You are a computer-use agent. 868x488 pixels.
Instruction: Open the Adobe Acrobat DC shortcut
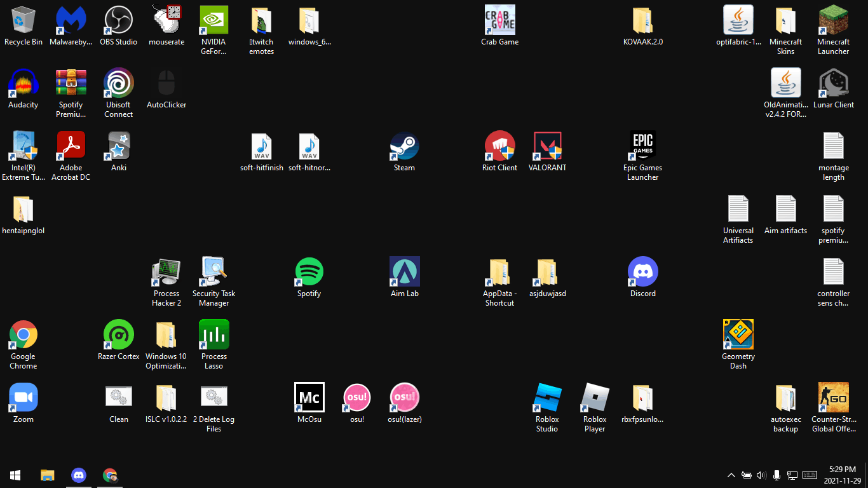pos(71,146)
